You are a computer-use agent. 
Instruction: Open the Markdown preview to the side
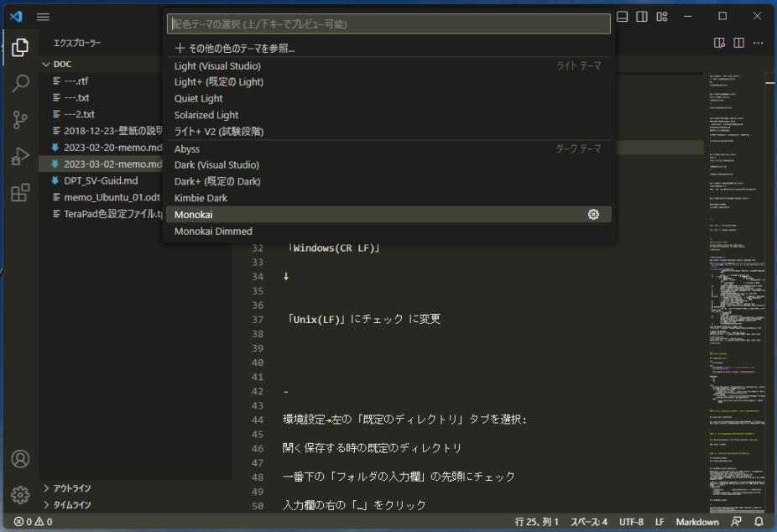[x=719, y=43]
